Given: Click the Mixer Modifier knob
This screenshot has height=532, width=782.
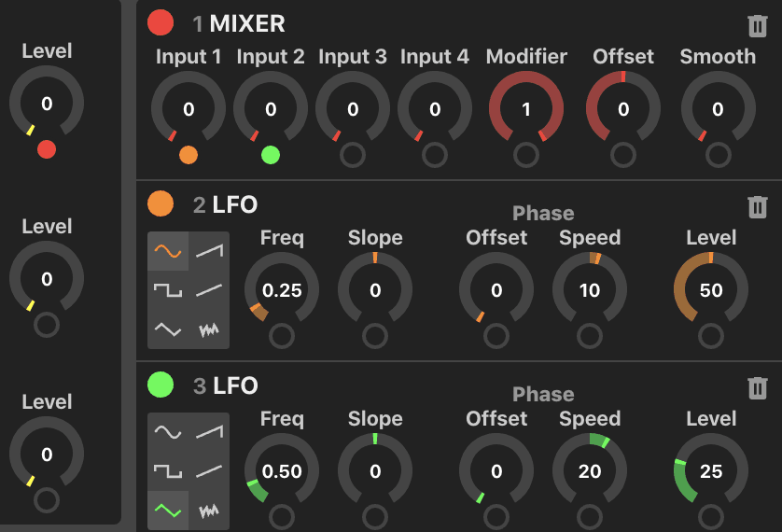Looking at the screenshot, I should 526,109.
